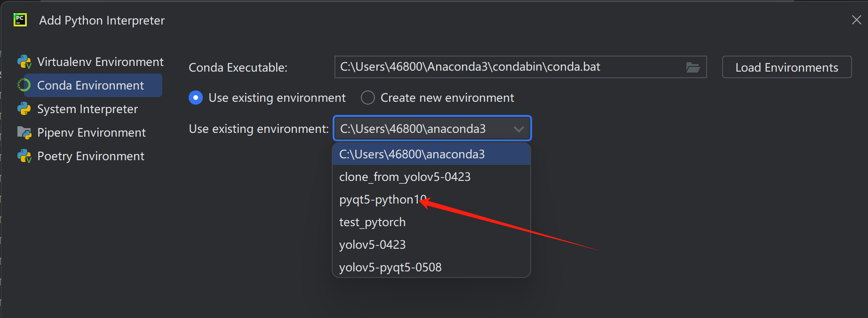Click the PyCharm logo icon in title bar
The height and width of the screenshot is (318, 868).
coord(20,20)
